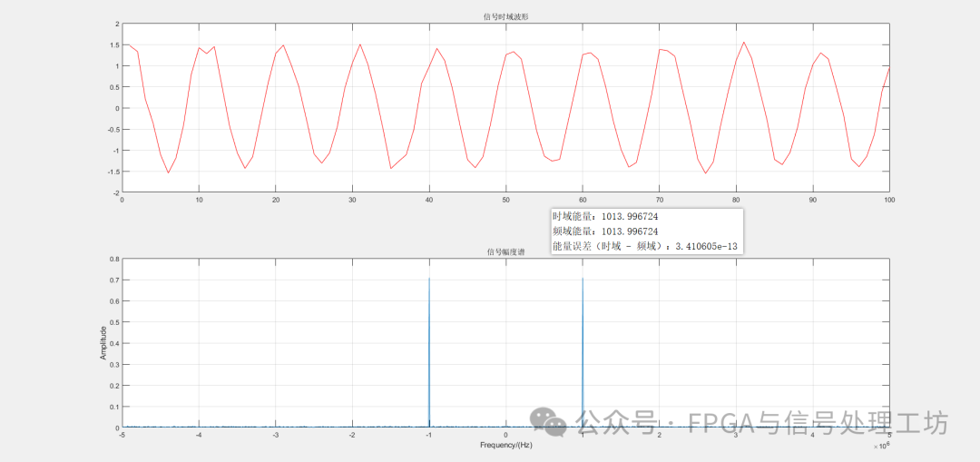Screen dimensions: 980x462
Task: Click tick label 30 on waveform x-axis
Action: (352, 200)
